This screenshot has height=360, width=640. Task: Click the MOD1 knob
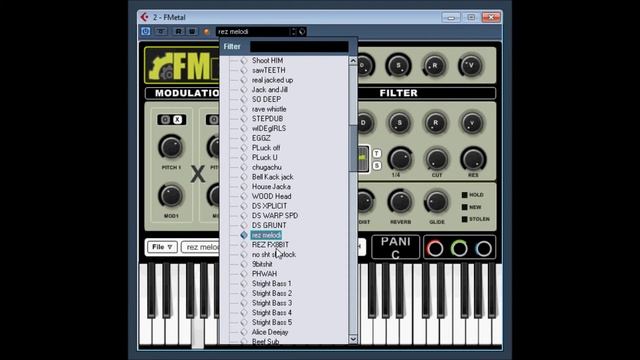171,196
